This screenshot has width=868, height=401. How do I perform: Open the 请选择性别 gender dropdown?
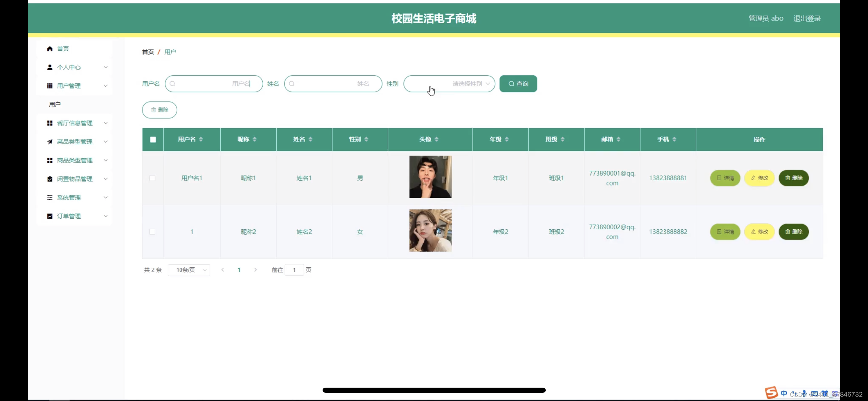tap(449, 84)
